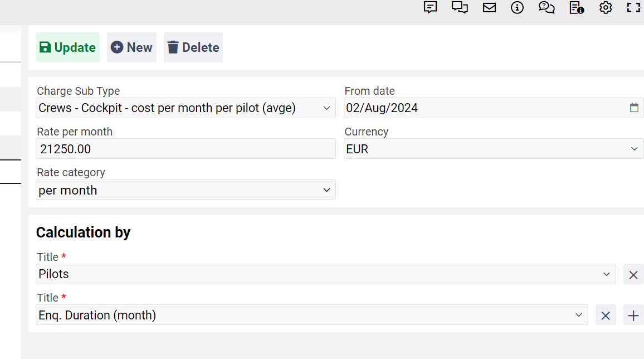Click the mail envelope icon
The width and height of the screenshot is (644, 359).
[489, 8]
